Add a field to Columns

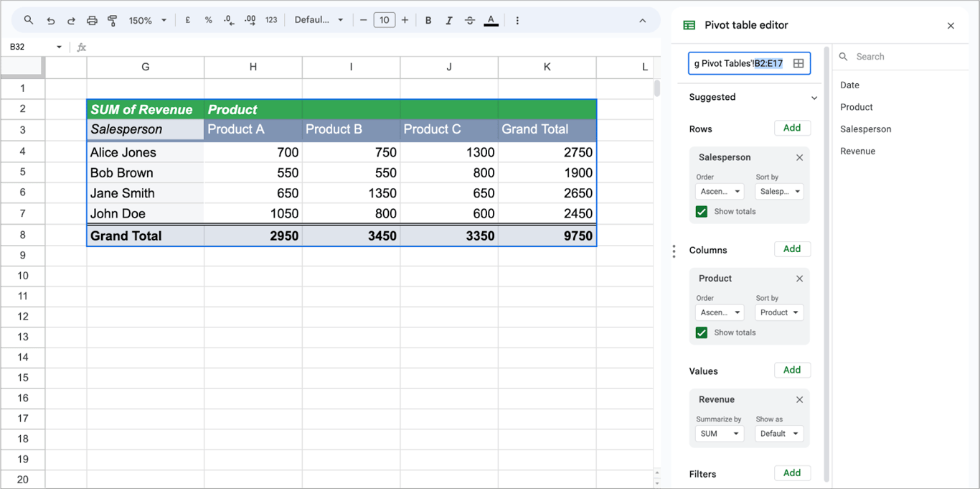(793, 249)
